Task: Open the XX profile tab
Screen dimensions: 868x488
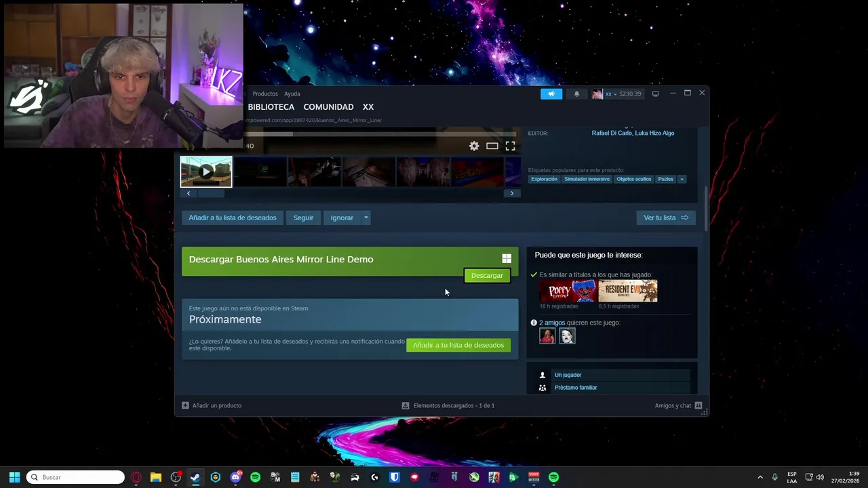Action: click(x=368, y=107)
